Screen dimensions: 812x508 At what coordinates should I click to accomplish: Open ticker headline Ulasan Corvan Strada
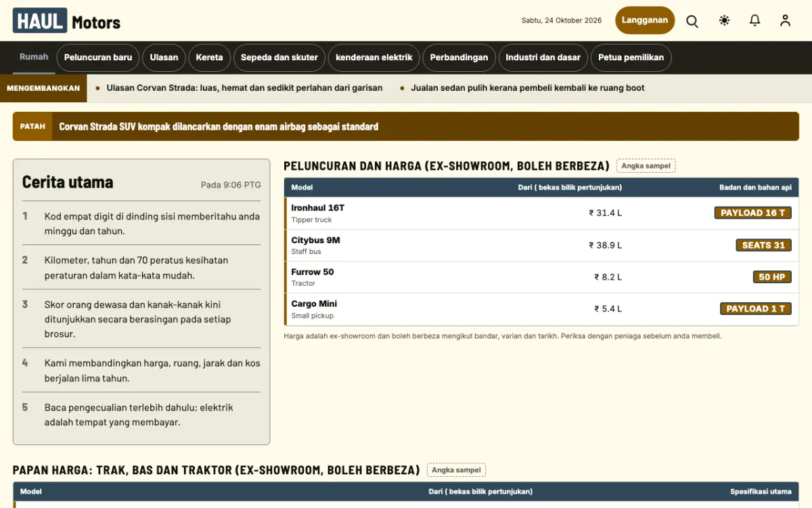click(244, 88)
